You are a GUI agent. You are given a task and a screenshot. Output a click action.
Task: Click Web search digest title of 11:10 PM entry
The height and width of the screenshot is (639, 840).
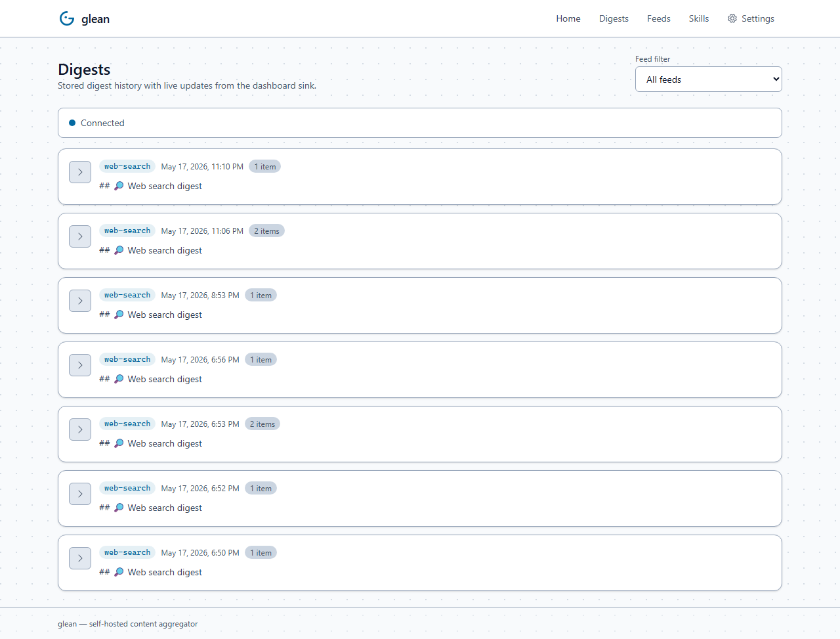point(165,186)
